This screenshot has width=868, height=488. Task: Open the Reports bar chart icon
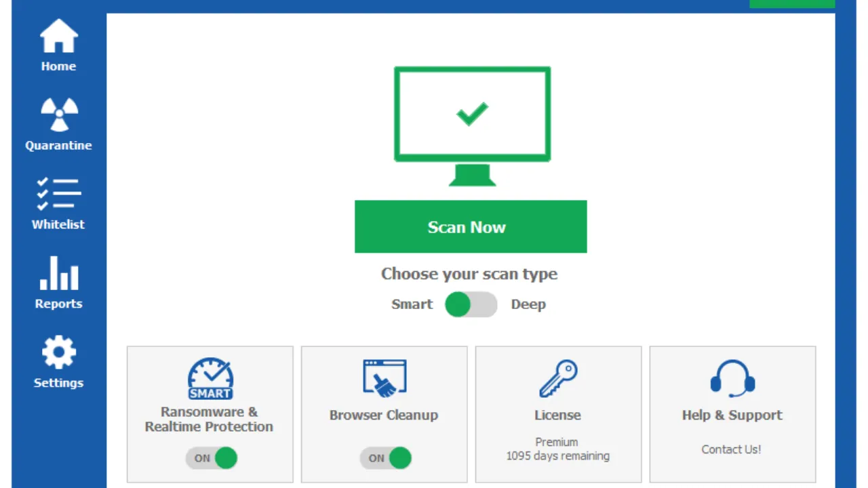pyautogui.click(x=59, y=273)
